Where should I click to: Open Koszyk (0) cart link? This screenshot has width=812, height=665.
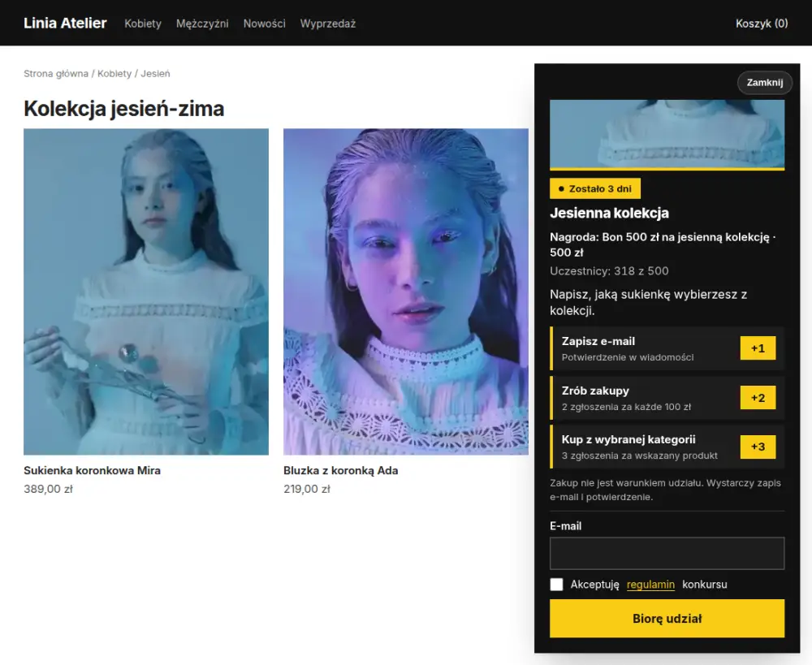point(762,24)
